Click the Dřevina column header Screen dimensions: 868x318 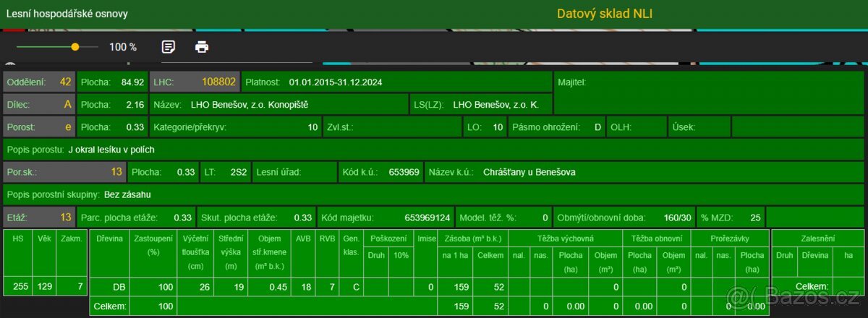pos(109,239)
